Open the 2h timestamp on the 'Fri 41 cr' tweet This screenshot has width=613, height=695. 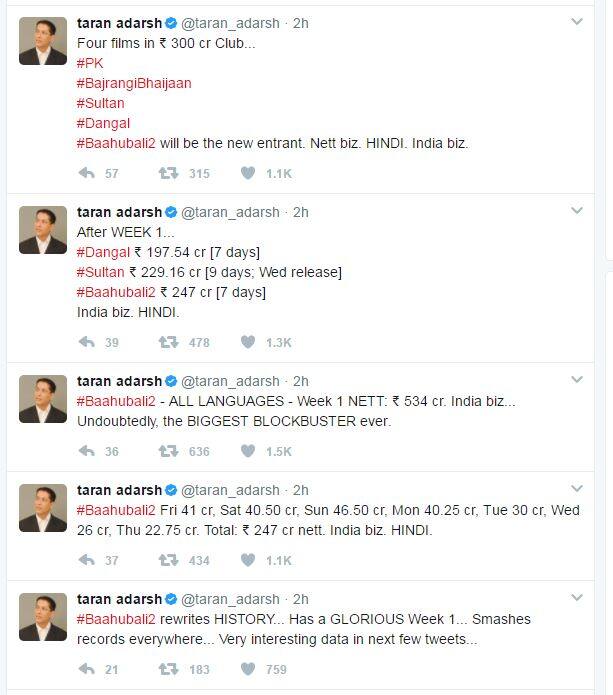click(300, 490)
